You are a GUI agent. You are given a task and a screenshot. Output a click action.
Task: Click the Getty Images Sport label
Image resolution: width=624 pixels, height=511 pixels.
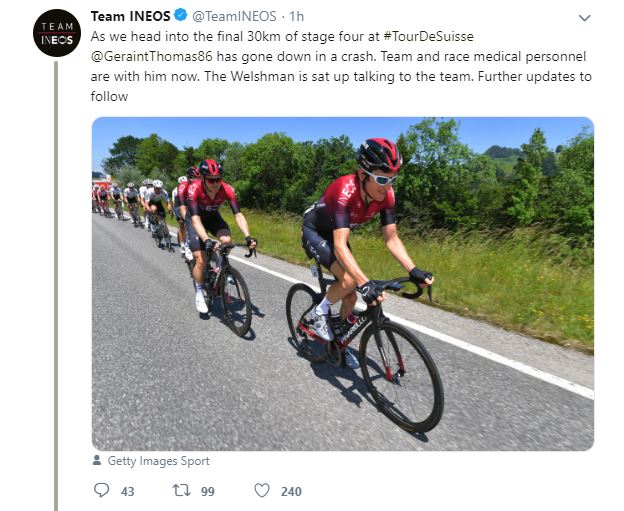click(x=148, y=461)
